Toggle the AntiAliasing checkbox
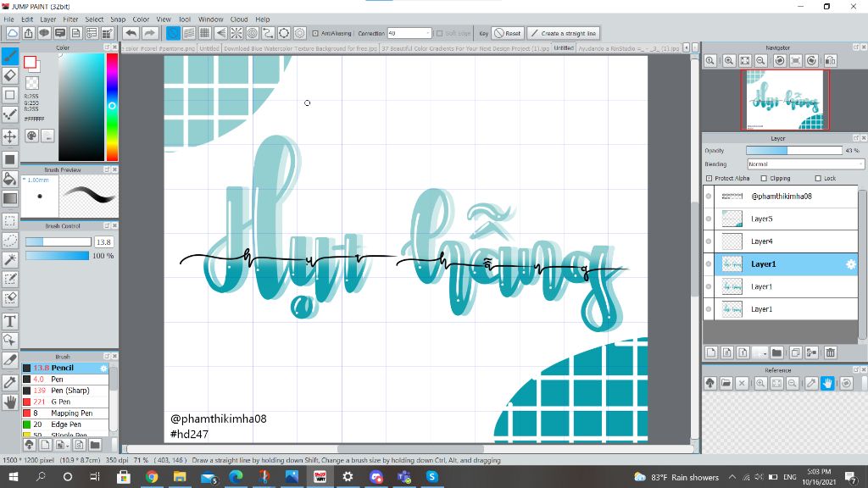Screen dimensions: 868x488 coord(315,33)
